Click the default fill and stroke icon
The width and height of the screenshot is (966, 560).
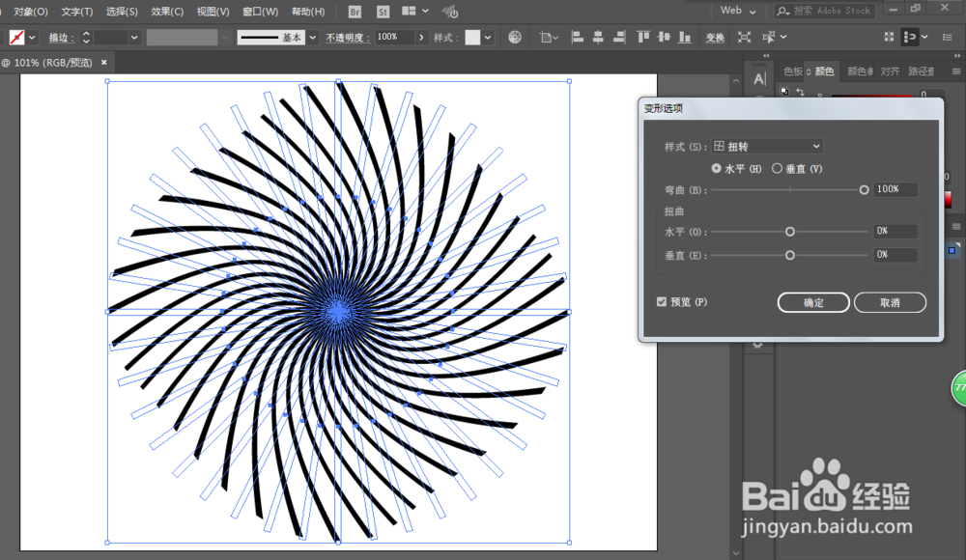click(784, 91)
